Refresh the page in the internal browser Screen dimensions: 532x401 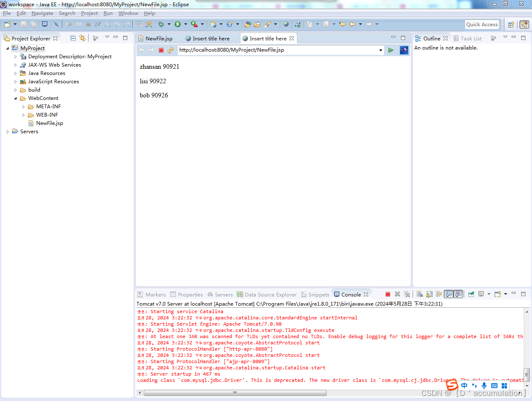pyautogui.click(x=170, y=50)
